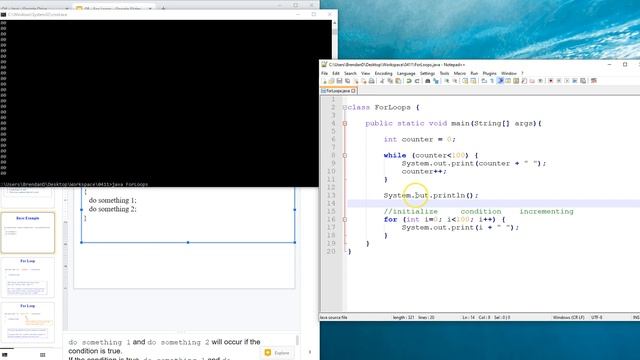
Task: Switch to grid view in Slides
Action: click(x=42, y=355)
